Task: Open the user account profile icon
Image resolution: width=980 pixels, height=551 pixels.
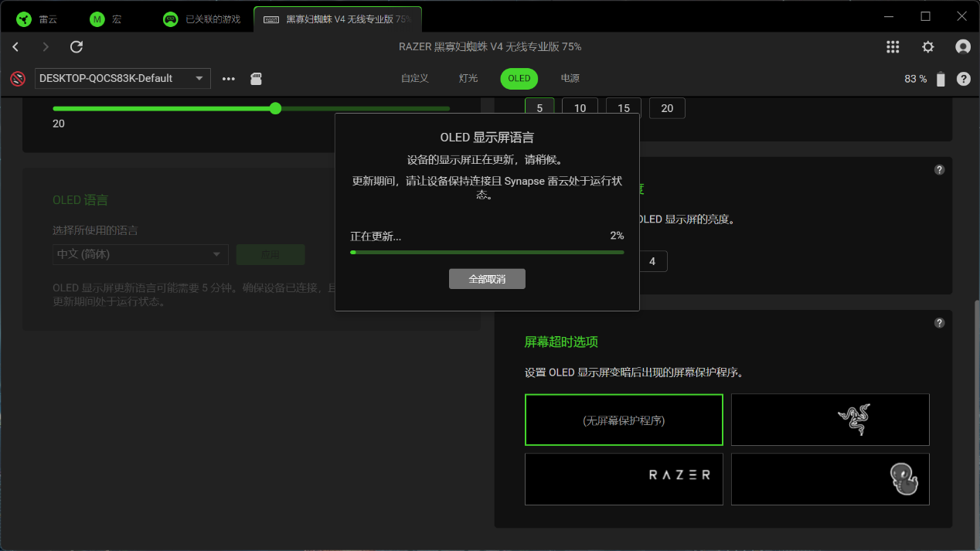Action: point(963,47)
